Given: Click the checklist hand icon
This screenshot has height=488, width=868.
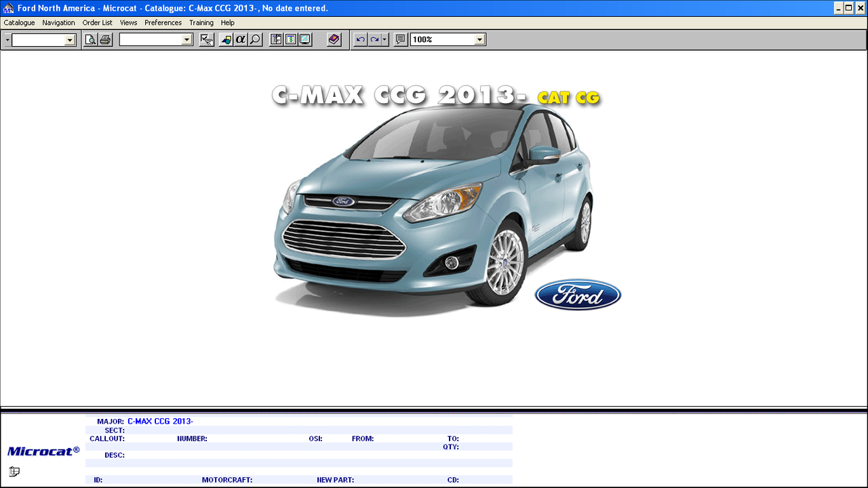Looking at the screenshot, I should pyautogui.click(x=207, y=40).
